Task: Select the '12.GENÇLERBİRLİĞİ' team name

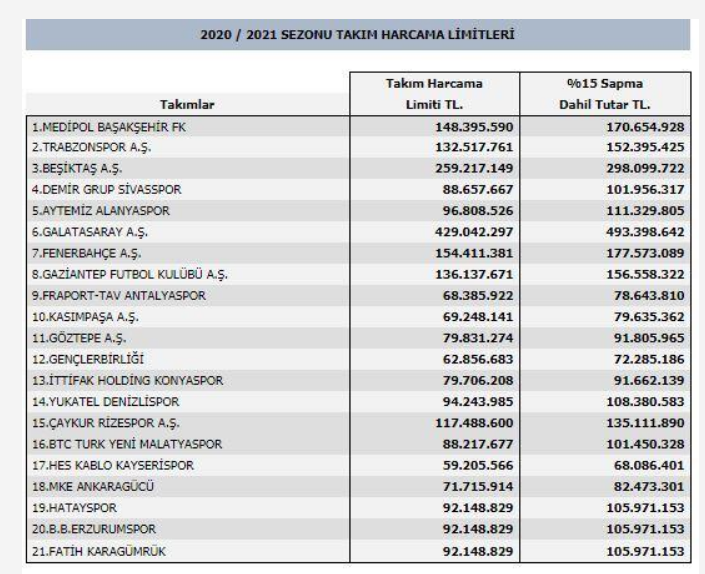Action: pyautogui.click(x=88, y=359)
